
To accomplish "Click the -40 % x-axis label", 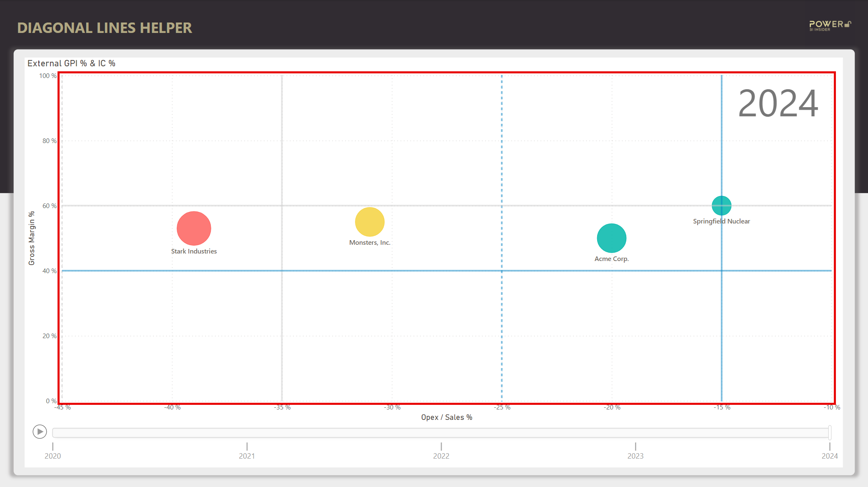I will 172,407.
